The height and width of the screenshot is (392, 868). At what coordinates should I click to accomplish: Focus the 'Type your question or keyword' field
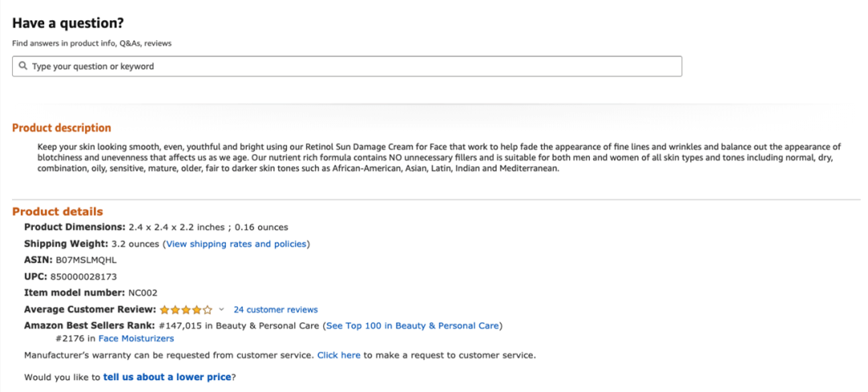tap(347, 67)
